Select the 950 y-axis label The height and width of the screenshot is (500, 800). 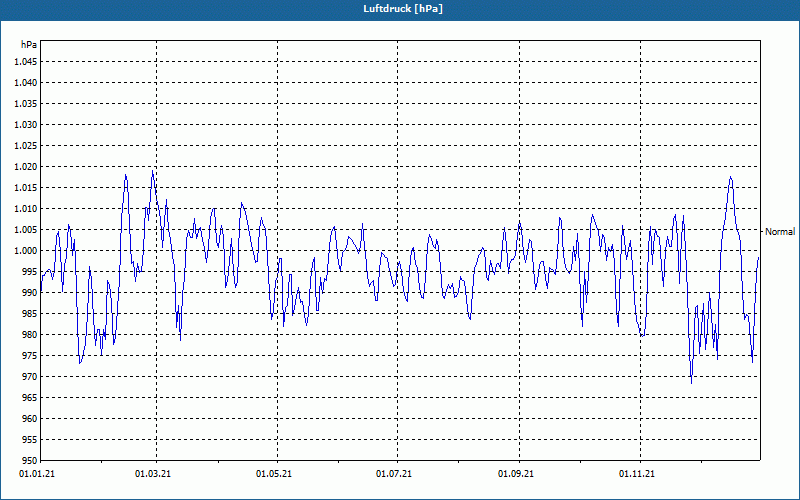[30, 460]
